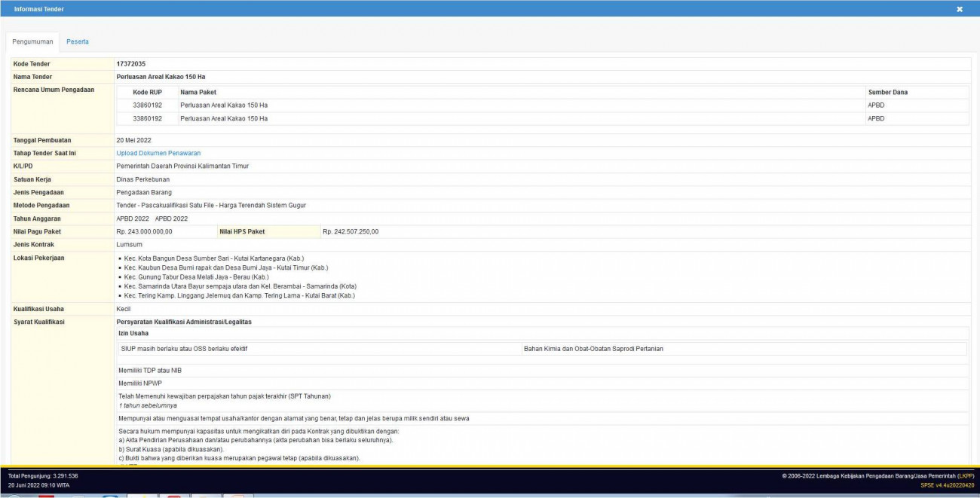This screenshot has height=498, width=980.
Task: Close the Informasi Tender dialog
Action: tap(960, 9)
